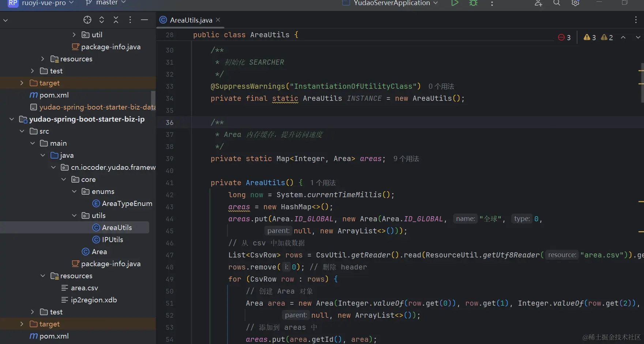Open IDE settings gear icon
644x344 pixels.
pyautogui.click(x=575, y=3)
